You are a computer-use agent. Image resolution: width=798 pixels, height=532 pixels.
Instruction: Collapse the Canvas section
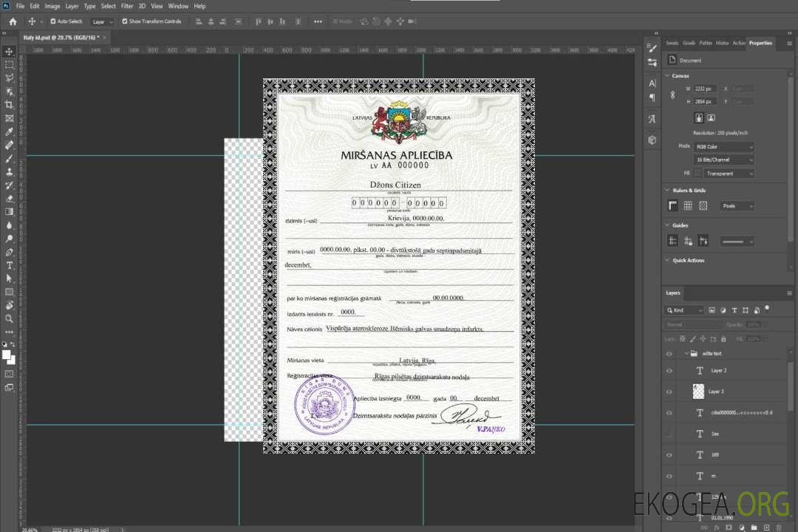pyautogui.click(x=667, y=75)
